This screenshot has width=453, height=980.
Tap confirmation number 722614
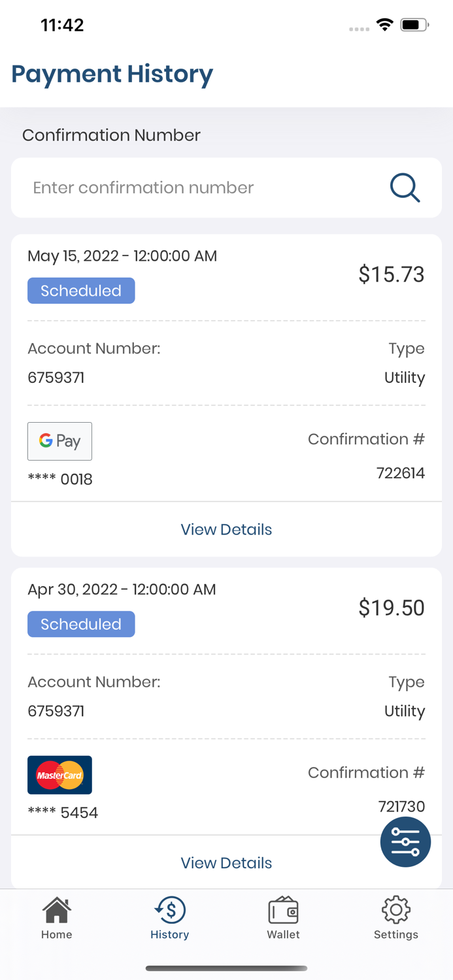pyautogui.click(x=400, y=473)
